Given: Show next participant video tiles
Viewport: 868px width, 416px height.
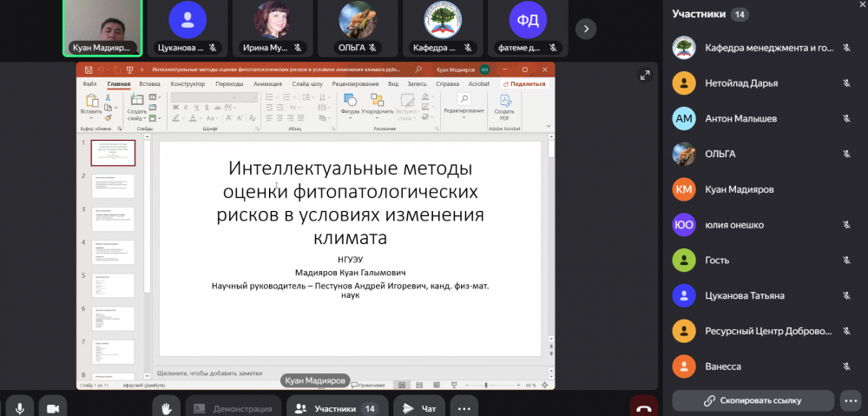Looking at the screenshot, I should tap(587, 28).
